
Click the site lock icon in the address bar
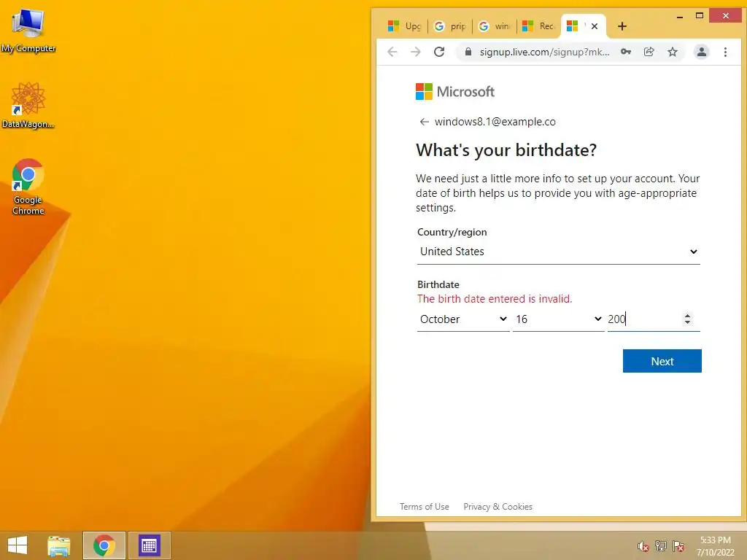(x=468, y=52)
